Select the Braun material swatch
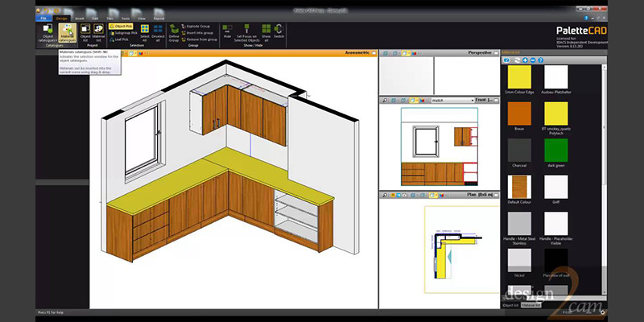This screenshot has width=644, height=322. point(519,114)
